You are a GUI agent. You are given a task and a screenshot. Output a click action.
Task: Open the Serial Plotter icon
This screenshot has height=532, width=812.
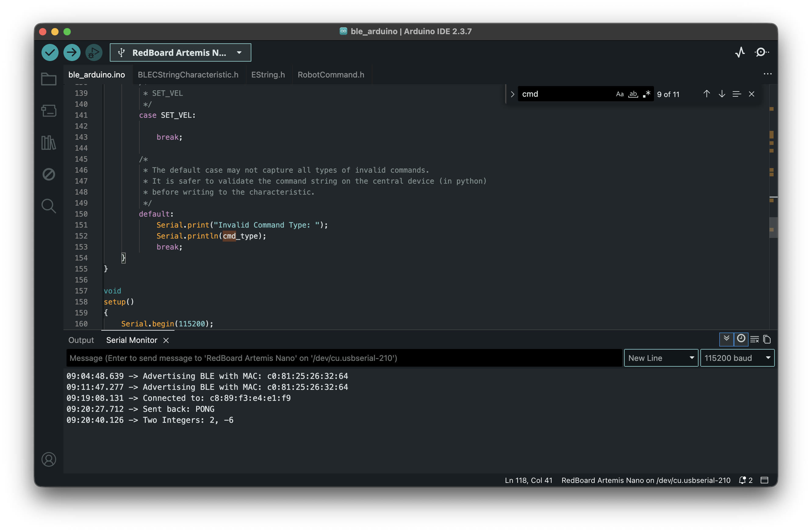[x=740, y=52]
